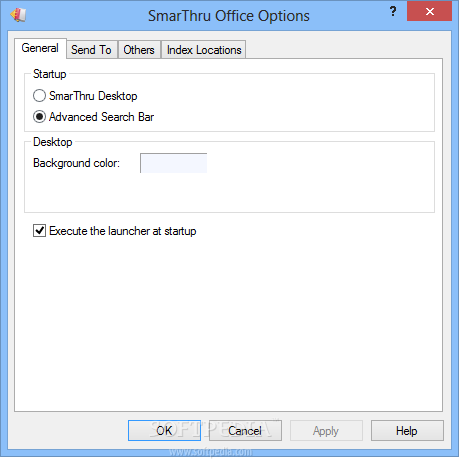Choose SmarThru Desktop startup radio option
Image resolution: width=459 pixels, height=470 pixels.
(x=85, y=96)
